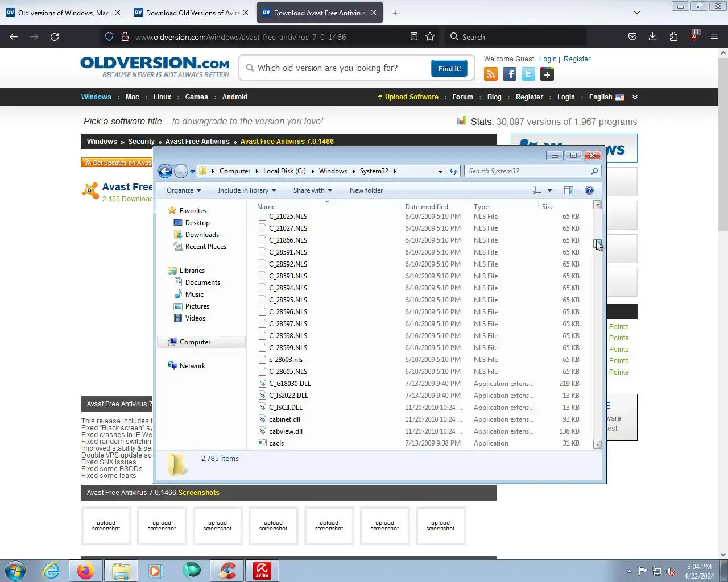Click the Firefox taskbar icon
Image resolution: width=728 pixels, height=582 pixels.
86,570
